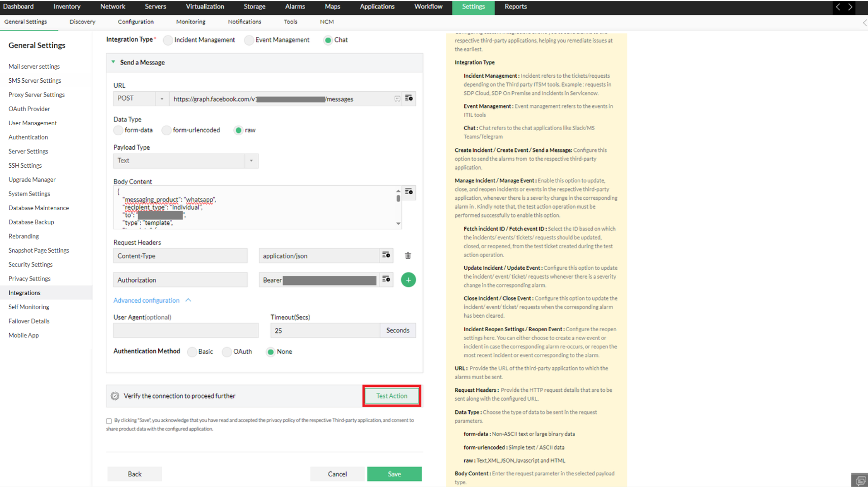
Task: Click the Test Action button
Action: (x=392, y=396)
